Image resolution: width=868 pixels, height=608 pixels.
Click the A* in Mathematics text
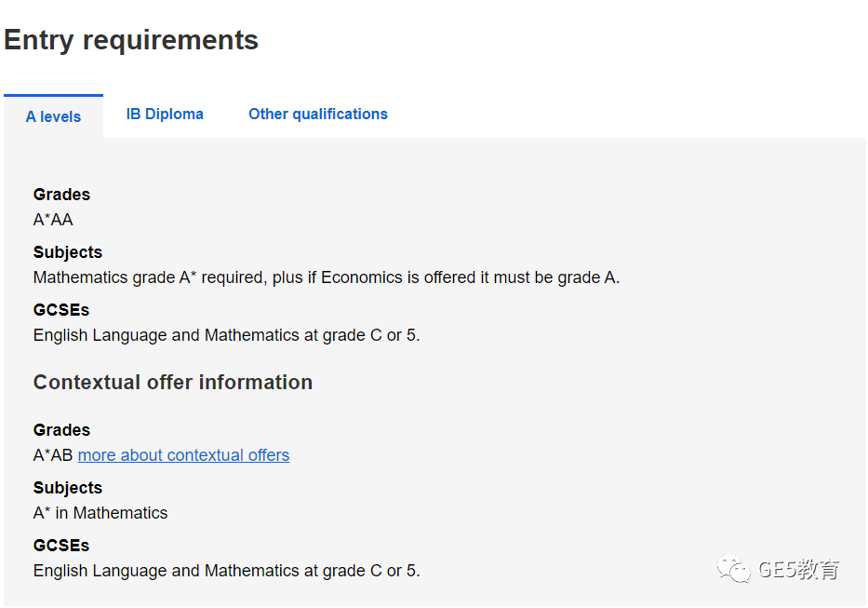click(x=100, y=513)
